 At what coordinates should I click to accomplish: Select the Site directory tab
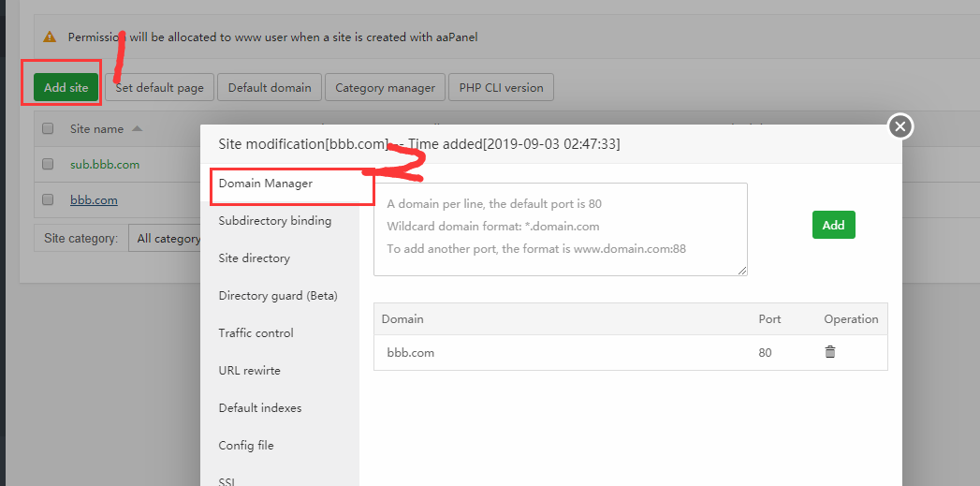click(x=255, y=258)
